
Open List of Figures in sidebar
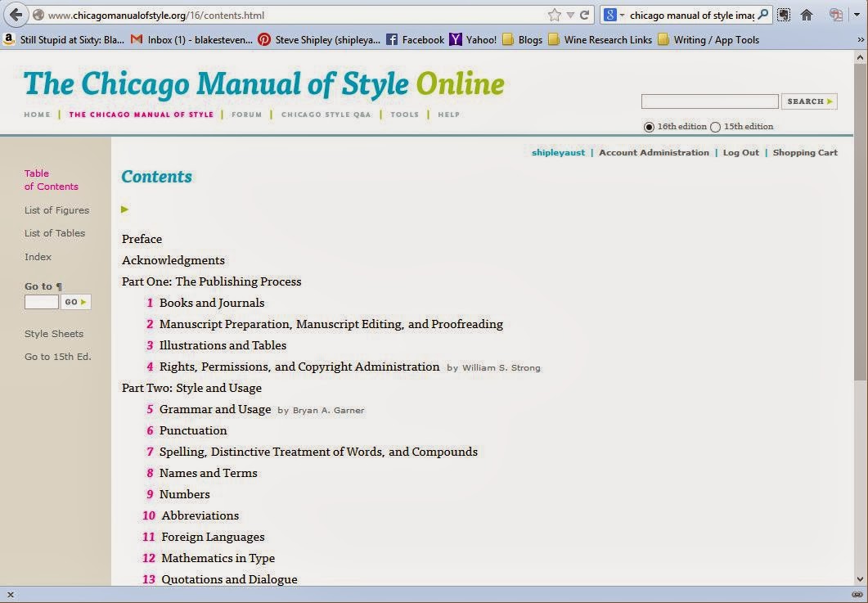click(x=56, y=210)
